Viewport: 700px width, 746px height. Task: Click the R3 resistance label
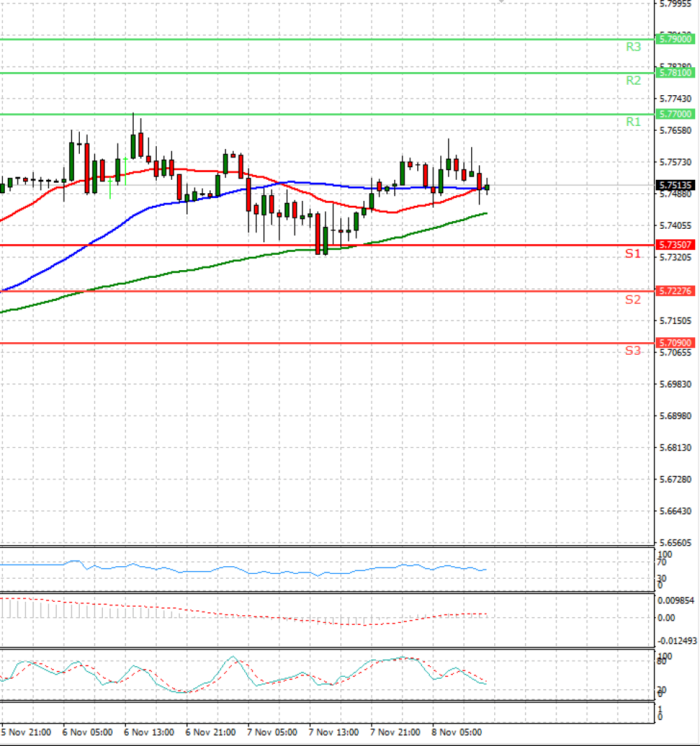(x=633, y=47)
